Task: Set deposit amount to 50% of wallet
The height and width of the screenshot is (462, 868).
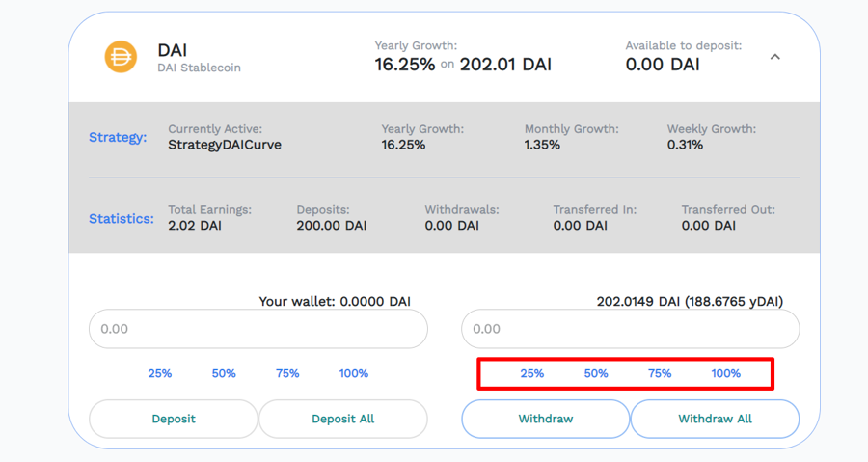Action: pyautogui.click(x=224, y=373)
